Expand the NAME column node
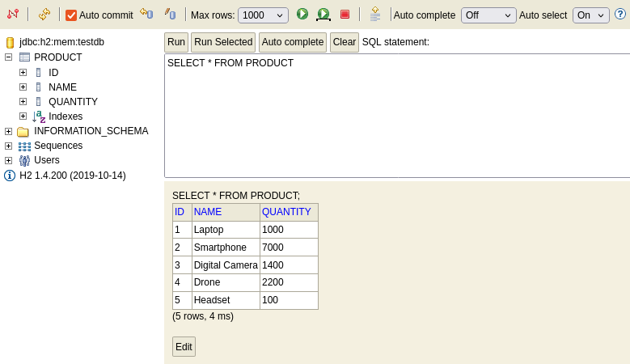The height and width of the screenshot is (364, 630). 23,87
